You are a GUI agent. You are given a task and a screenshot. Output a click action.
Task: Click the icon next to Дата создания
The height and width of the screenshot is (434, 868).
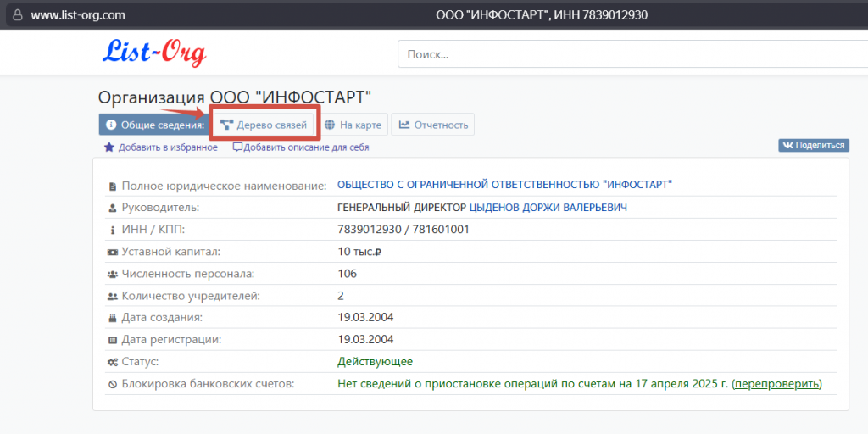click(x=113, y=319)
